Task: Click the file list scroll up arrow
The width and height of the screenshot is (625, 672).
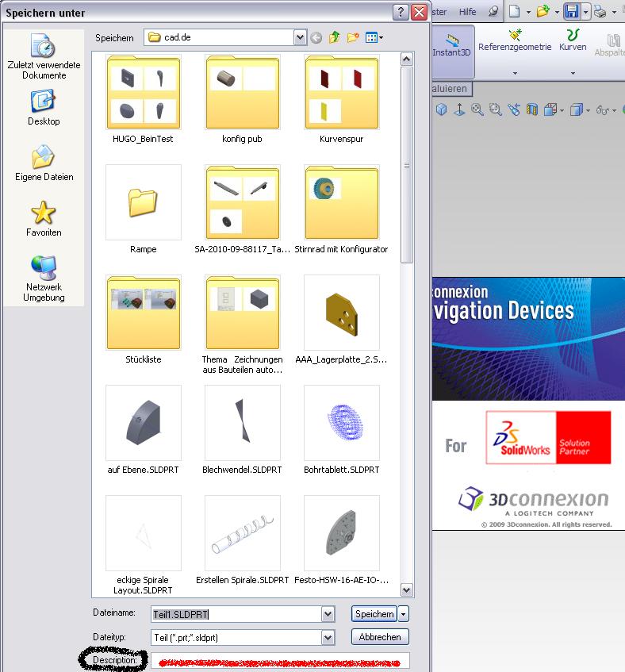Action: (x=407, y=59)
